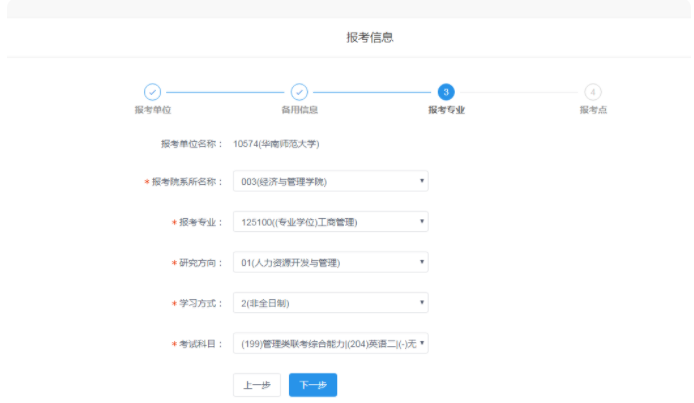Open the 学习方式 dropdown
Image resolution: width=694 pixels, height=403 pixels.
331,303
